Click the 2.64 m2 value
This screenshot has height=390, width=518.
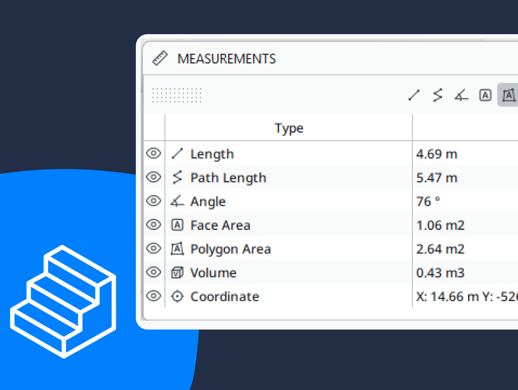click(440, 249)
